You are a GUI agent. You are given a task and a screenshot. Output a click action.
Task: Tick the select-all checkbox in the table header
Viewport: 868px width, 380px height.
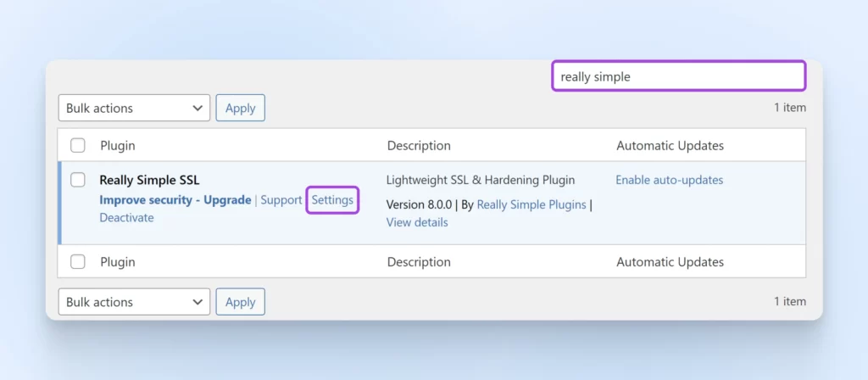pos(78,145)
